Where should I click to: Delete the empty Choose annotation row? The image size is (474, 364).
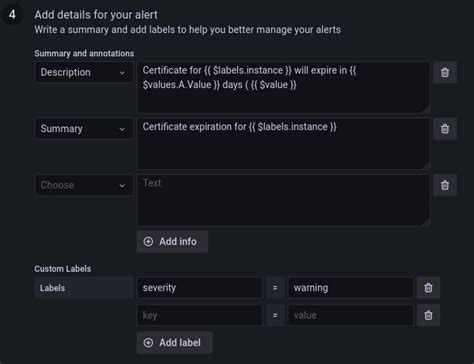(x=445, y=185)
